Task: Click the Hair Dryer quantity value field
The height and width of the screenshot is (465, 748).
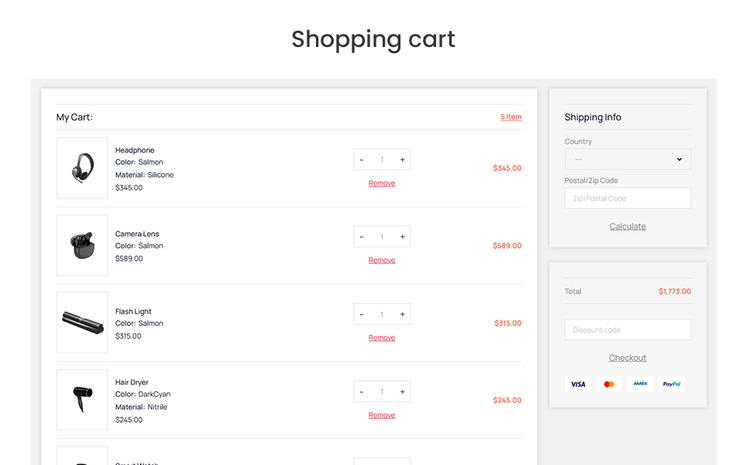Action: click(382, 392)
